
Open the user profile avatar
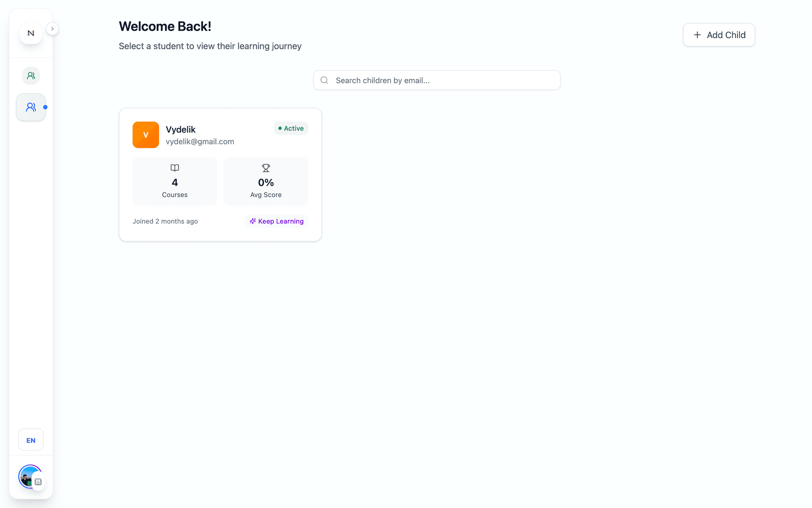[x=29, y=476]
